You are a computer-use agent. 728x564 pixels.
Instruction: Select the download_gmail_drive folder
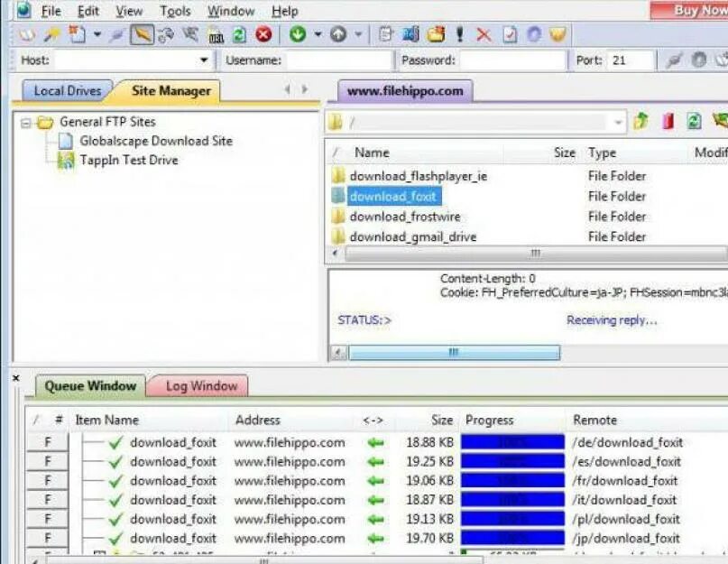click(x=413, y=237)
